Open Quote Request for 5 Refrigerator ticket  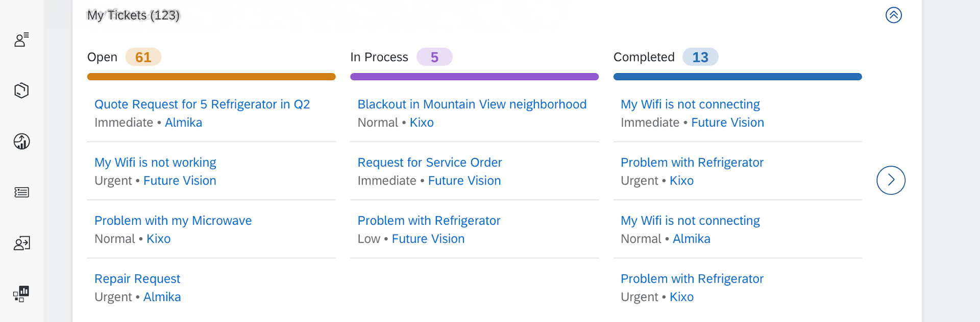(x=202, y=104)
